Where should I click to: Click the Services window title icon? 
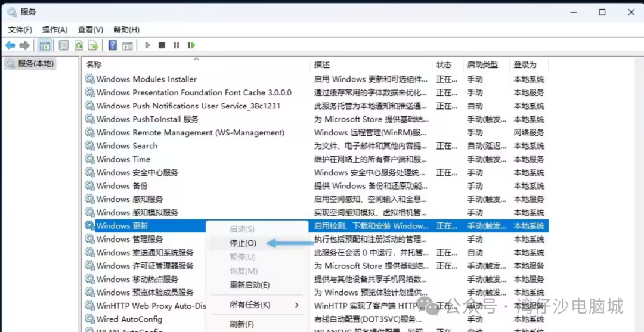pos(12,13)
